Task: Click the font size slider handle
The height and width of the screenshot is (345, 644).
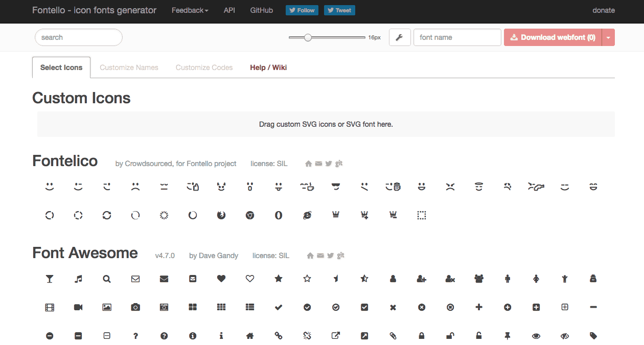Action: pyautogui.click(x=308, y=37)
